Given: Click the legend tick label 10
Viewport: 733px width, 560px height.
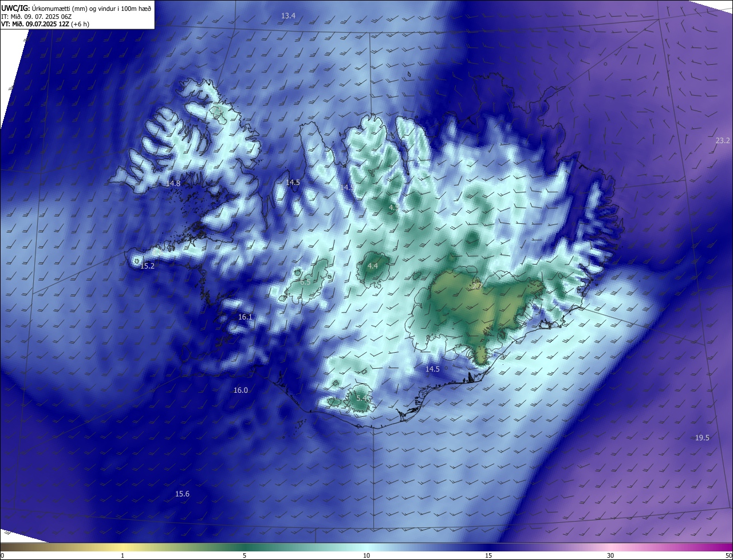Looking at the screenshot, I should 366,555.
